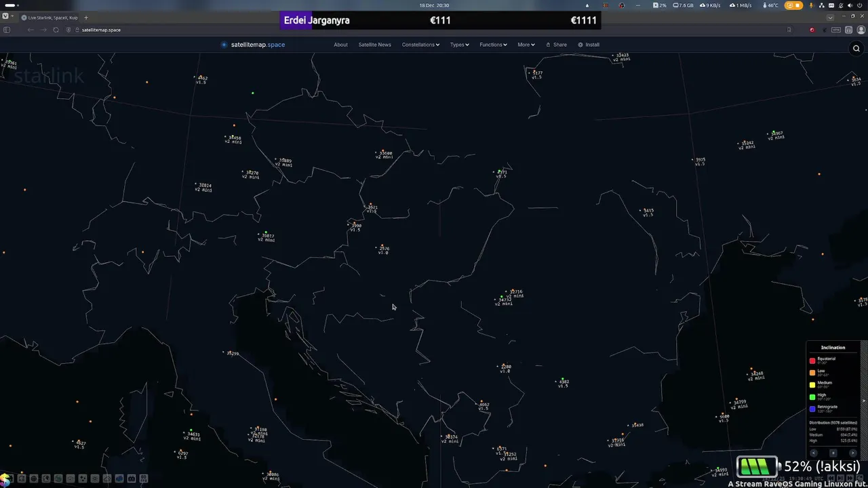Toggle the browser sidebar icon
Viewport: 868px width, 488px height.
(x=7, y=30)
